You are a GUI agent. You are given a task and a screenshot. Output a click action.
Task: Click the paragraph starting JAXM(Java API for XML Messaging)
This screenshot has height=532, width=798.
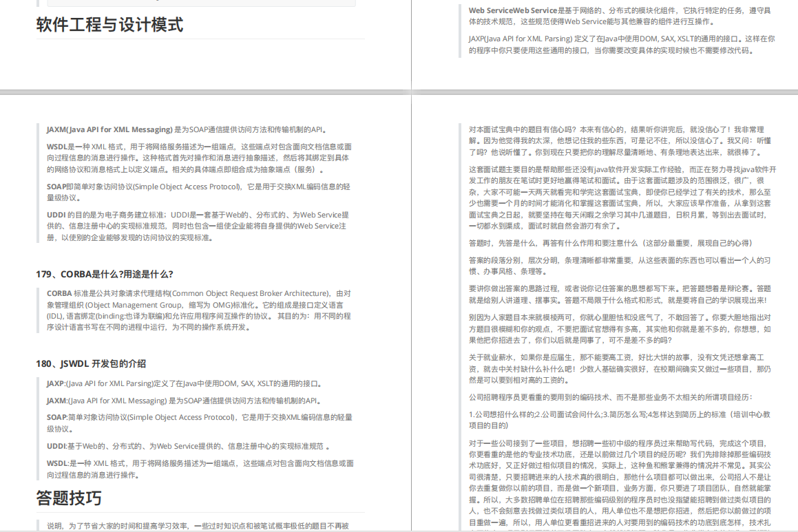pyautogui.click(x=188, y=129)
